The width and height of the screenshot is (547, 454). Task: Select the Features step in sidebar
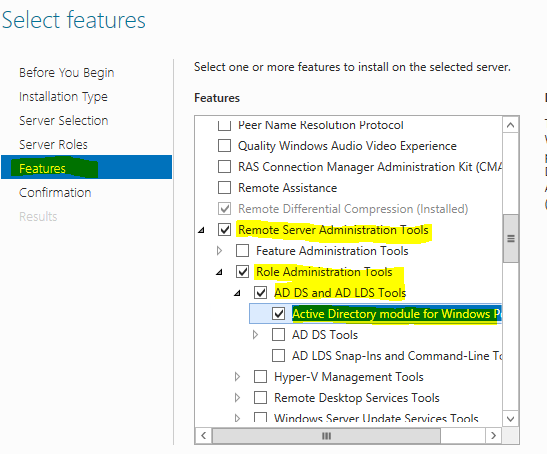click(87, 167)
